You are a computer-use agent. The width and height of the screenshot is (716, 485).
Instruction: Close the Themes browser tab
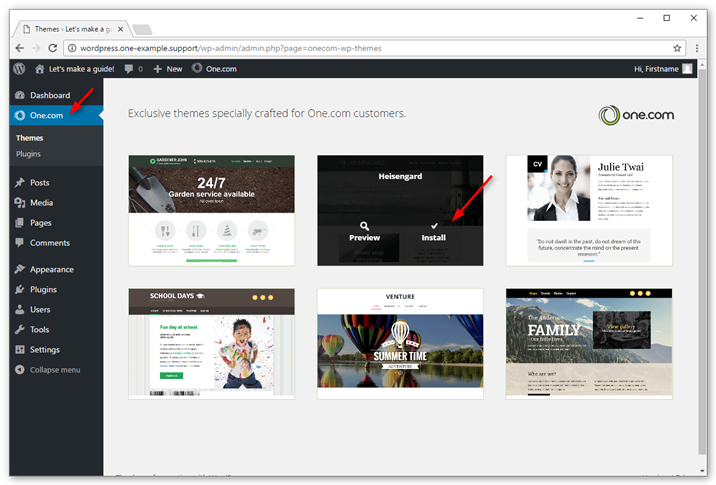(120, 29)
